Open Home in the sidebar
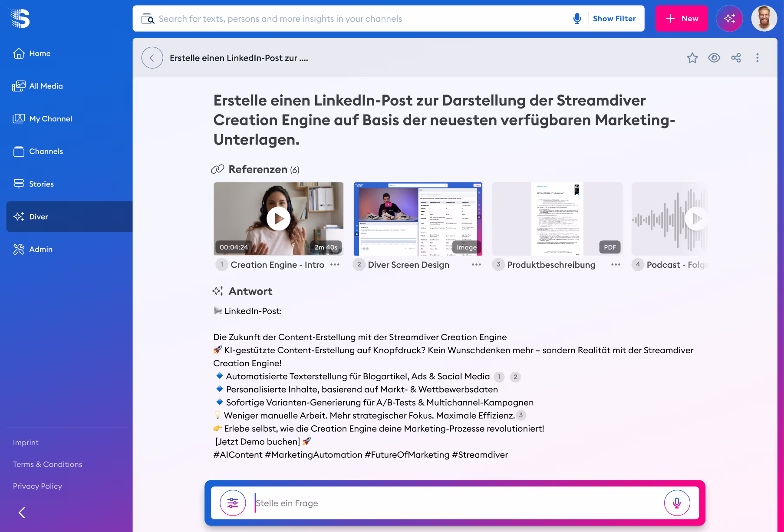Image resolution: width=784 pixels, height=532 pixels. coord(69,53)
